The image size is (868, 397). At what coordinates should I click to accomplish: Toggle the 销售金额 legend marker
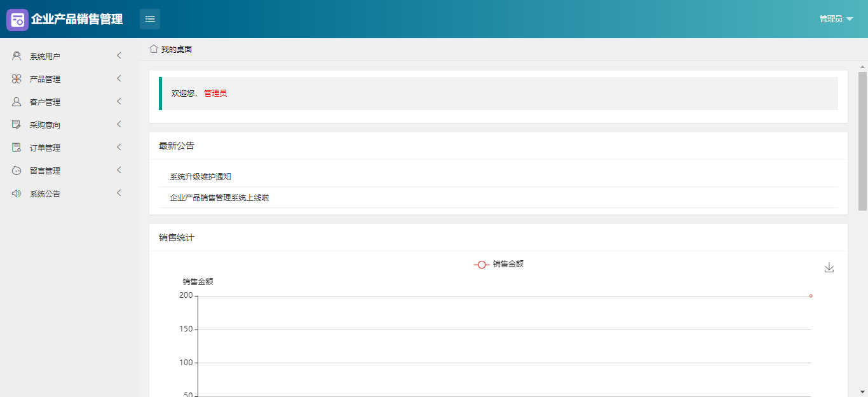coord(482,264)
